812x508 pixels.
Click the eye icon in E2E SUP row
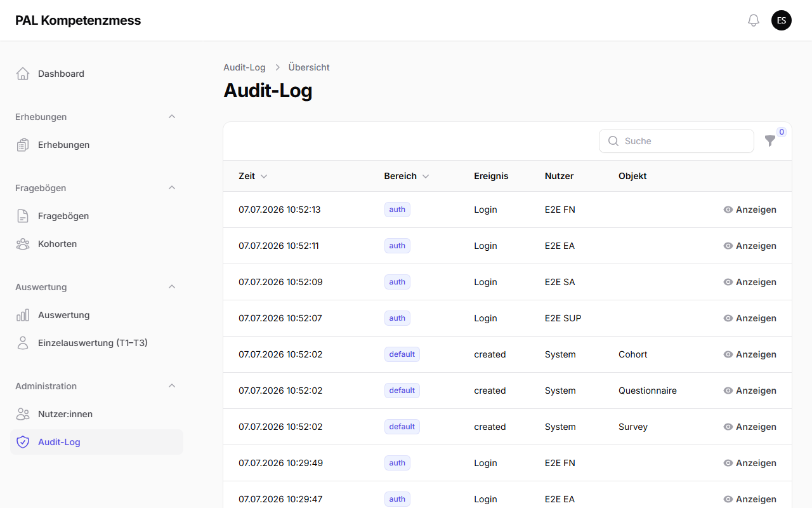click(728, 318)
